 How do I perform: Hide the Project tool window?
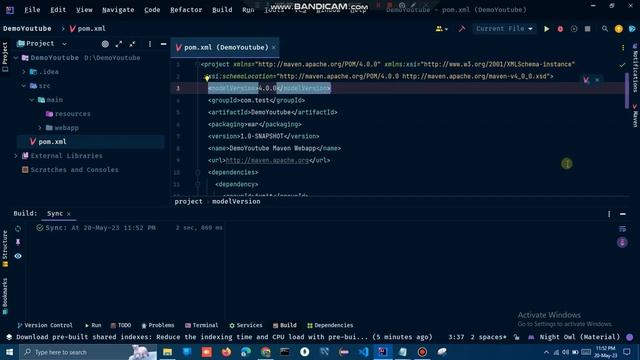click(163, 44)
